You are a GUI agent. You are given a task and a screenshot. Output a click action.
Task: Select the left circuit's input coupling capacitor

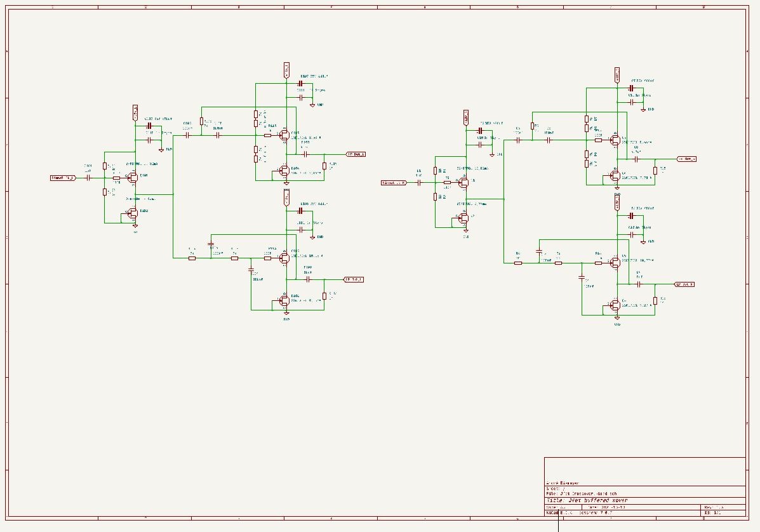click(x=88, y=178)
